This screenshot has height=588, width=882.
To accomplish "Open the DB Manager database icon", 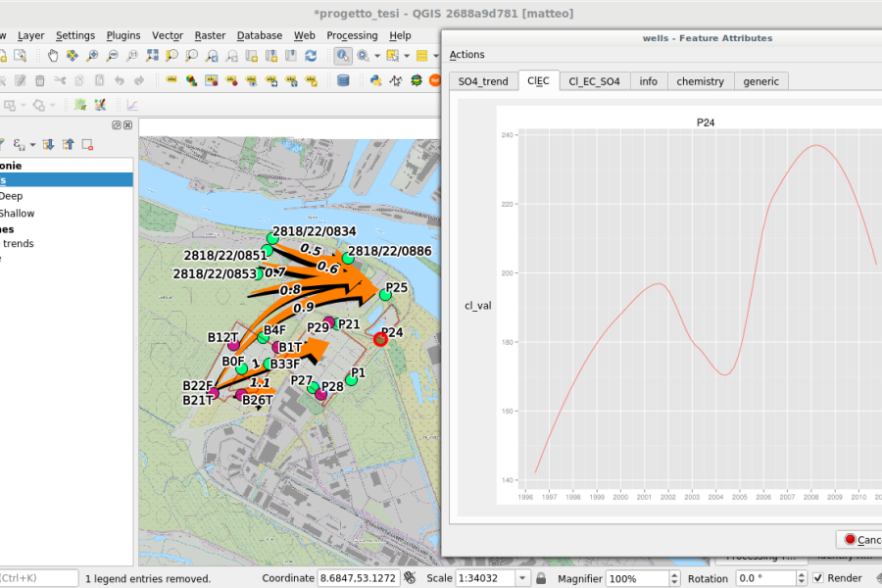I will pyautogui.click(x=342, y=80).
